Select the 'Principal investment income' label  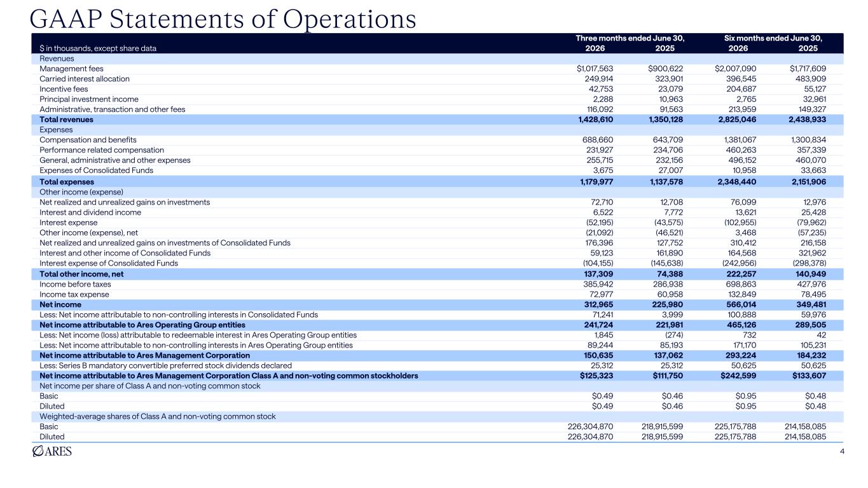point(89,99)
